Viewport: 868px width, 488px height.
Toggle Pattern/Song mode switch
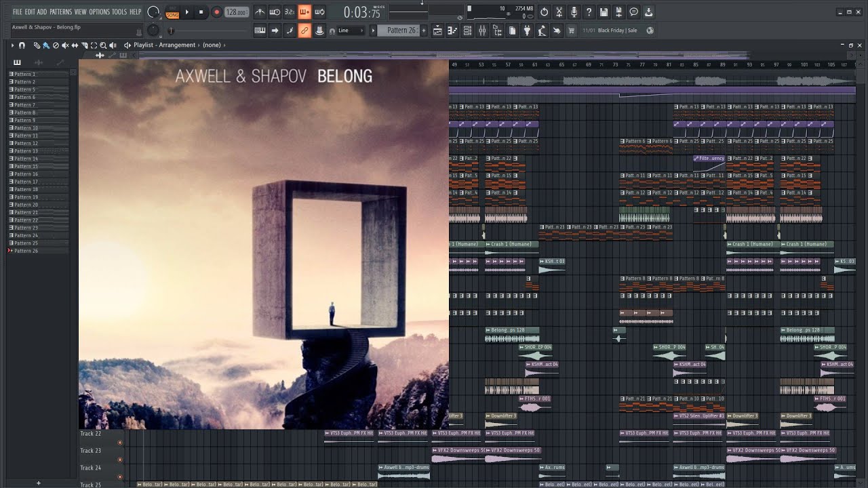(x=172, y=12)
